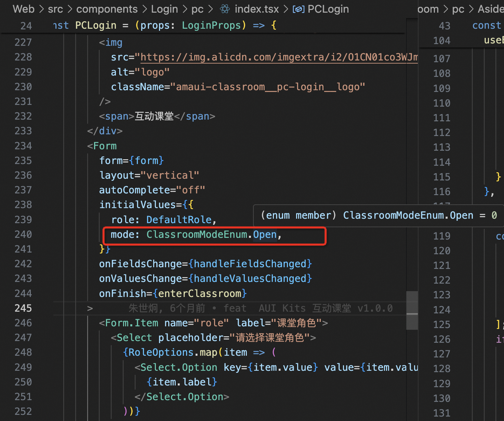
Task: Click the git blame annotation on line 245
Action: click(261, 308)
